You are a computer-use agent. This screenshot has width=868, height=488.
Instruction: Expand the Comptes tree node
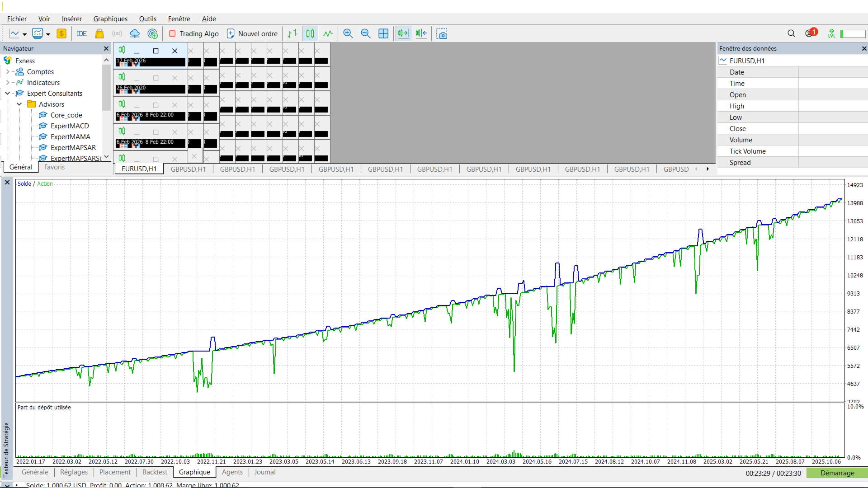tap(8, 71)
